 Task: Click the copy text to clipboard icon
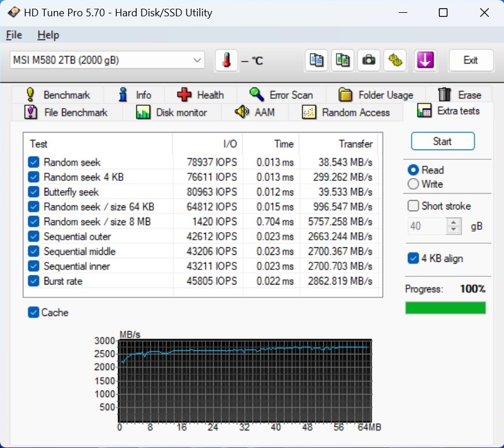316,60
